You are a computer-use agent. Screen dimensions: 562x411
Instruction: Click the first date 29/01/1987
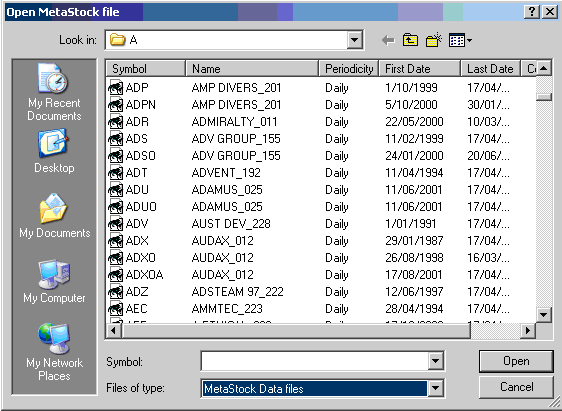tap(414, 241)
